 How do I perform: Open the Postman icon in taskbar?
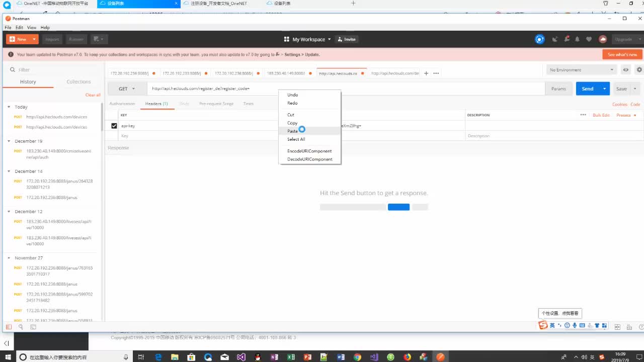[440, 357]
